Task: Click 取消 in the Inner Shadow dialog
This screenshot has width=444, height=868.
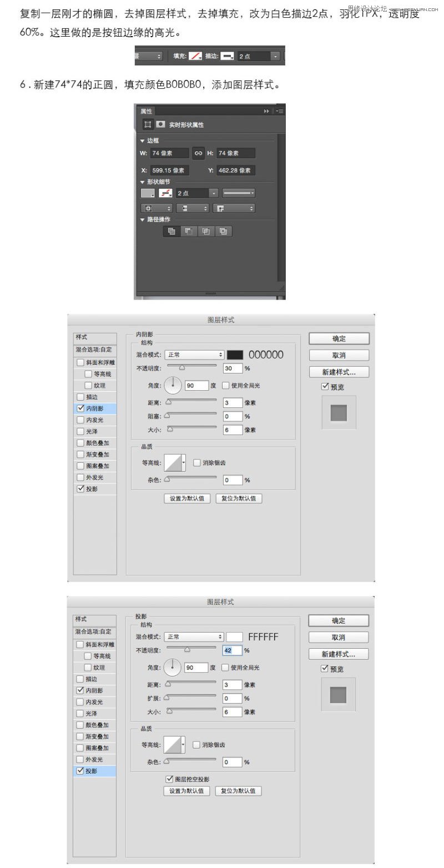Action: 339,355
